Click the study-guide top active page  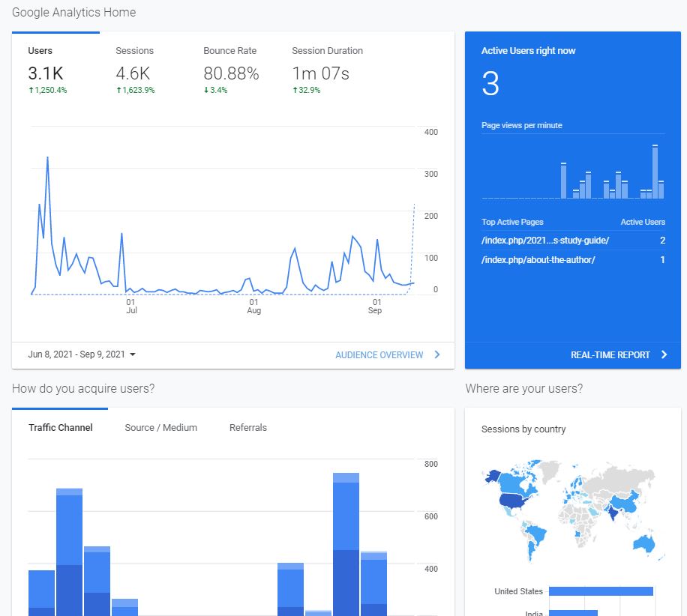click(x=545, y=241)
